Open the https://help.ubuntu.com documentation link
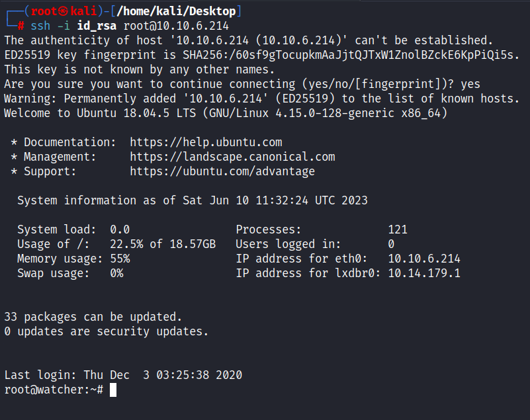This screenshot has height=420, width=530. (206, 142)
